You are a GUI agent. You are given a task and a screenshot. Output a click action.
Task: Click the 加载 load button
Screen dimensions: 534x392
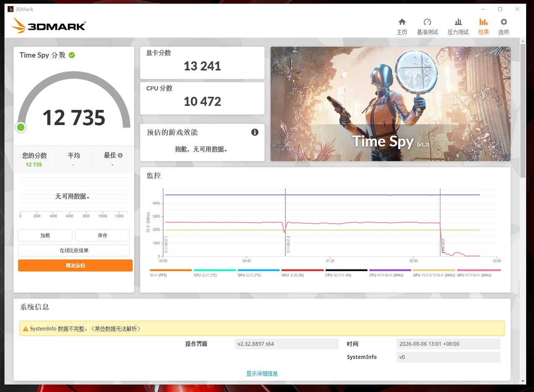click(x=45, y=235)
